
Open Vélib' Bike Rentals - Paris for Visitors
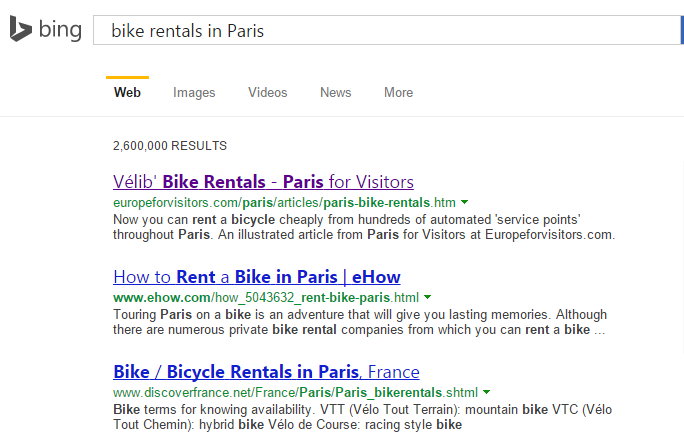pos(263,182)
